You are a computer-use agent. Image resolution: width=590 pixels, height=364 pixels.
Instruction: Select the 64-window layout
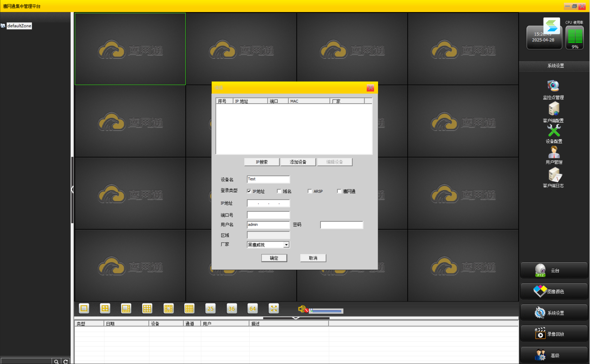(x=253, y=308)
